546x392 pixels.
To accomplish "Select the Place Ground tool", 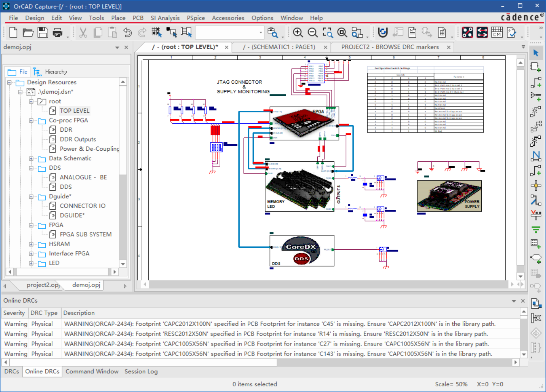I will [536, 229].
